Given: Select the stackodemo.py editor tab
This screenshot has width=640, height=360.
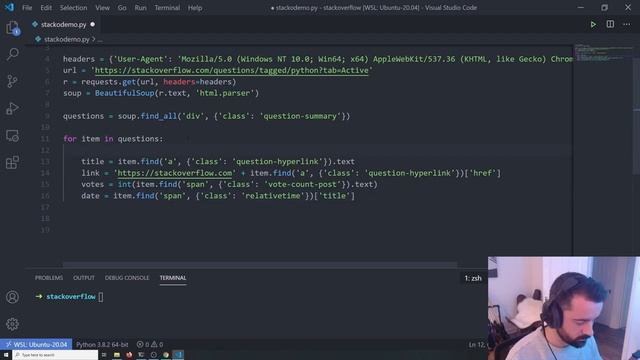Looking at the screenshot, I should pyautogui.click(x=64, y=24).
